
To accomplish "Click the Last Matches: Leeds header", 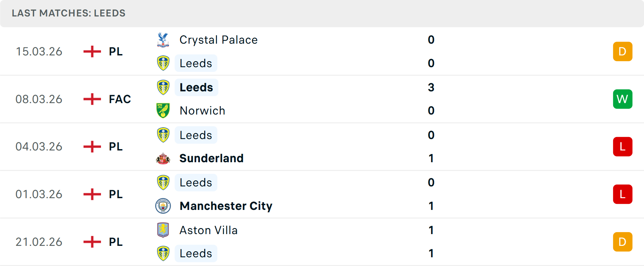I will click(68, 13).
